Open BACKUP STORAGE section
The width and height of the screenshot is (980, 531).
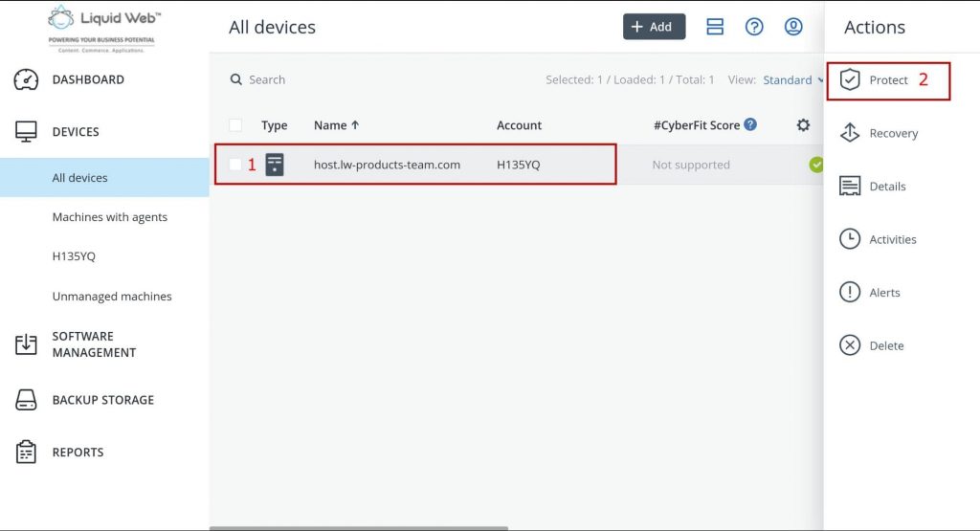click(x=103, y=400)
